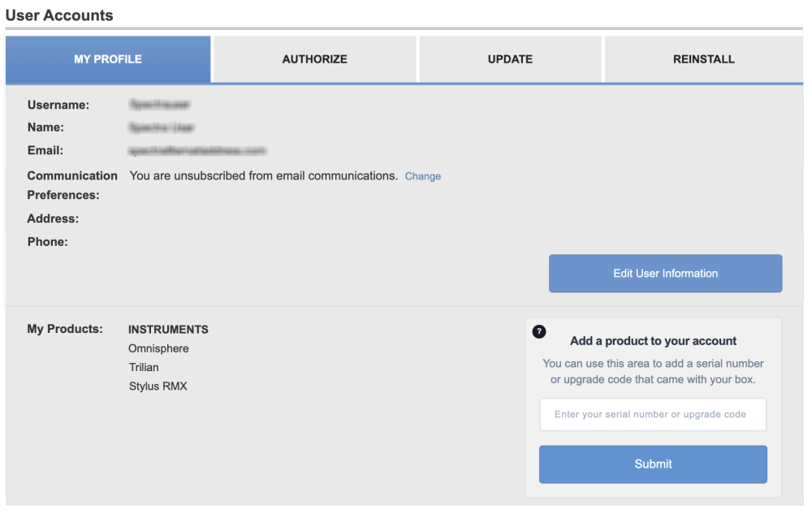
Task: Click the Trilian product entry
Action: (x=144, y=367)
